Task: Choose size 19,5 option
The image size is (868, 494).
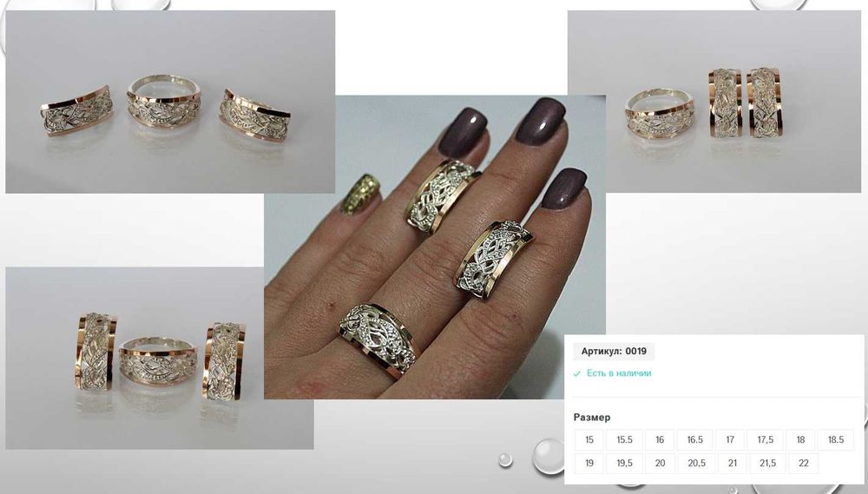Action: pos(624,463)
